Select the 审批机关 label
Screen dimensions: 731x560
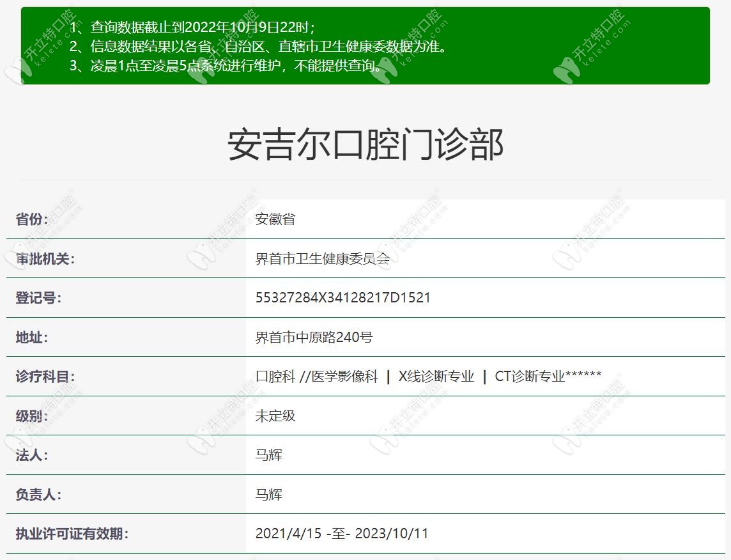45,258
